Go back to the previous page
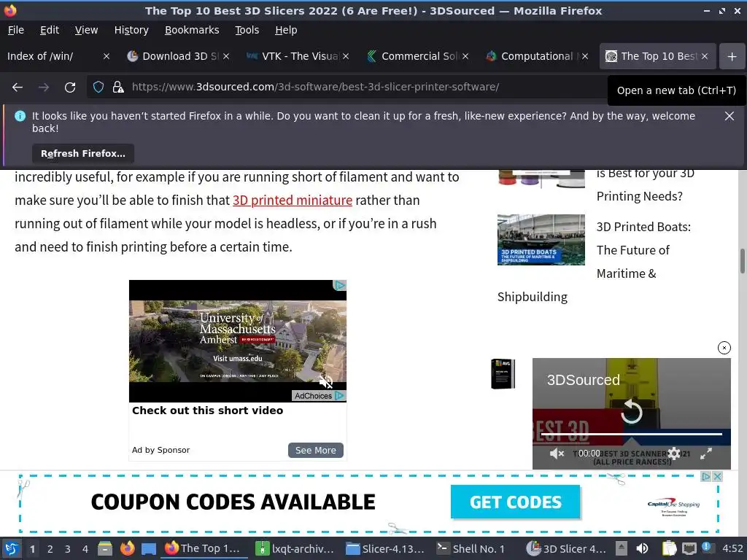The height and width of the screenshot is (560, 747). coord(18,87)
